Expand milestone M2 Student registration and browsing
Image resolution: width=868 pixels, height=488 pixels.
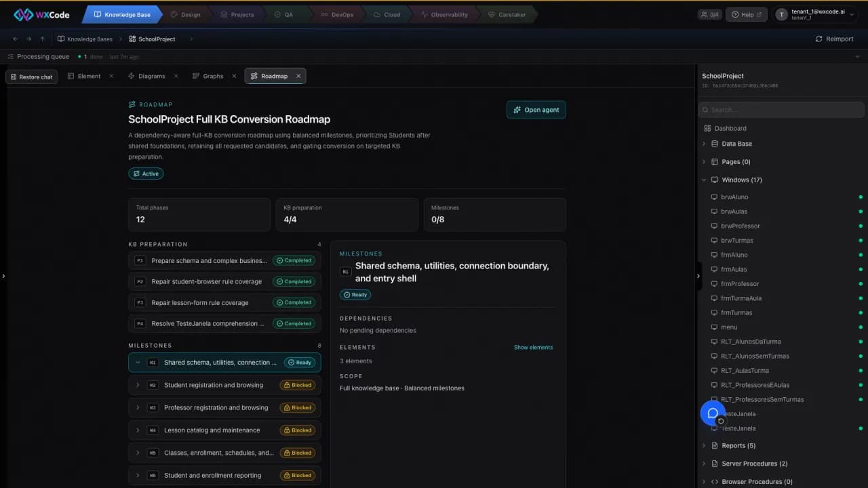point(138,385)
